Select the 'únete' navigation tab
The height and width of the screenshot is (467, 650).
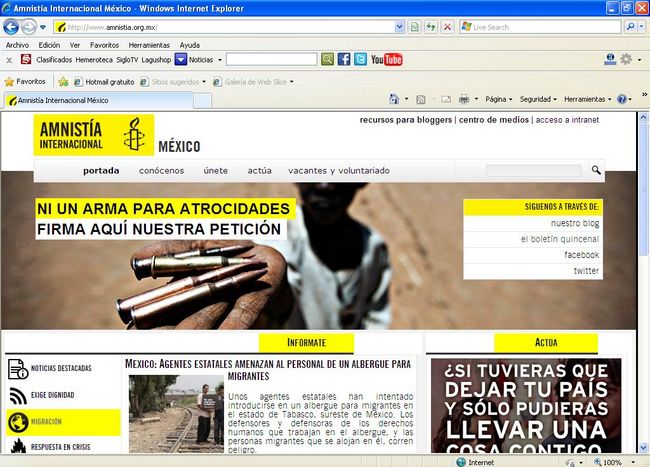(215, 171)
